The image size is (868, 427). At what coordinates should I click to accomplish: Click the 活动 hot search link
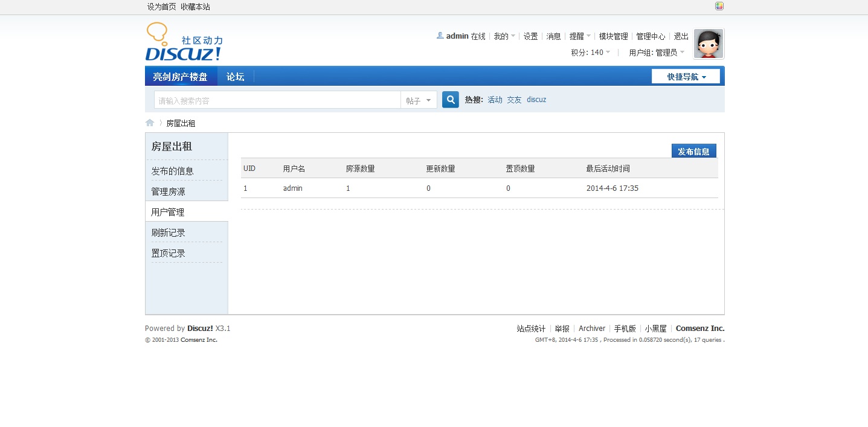click(495, 100)
